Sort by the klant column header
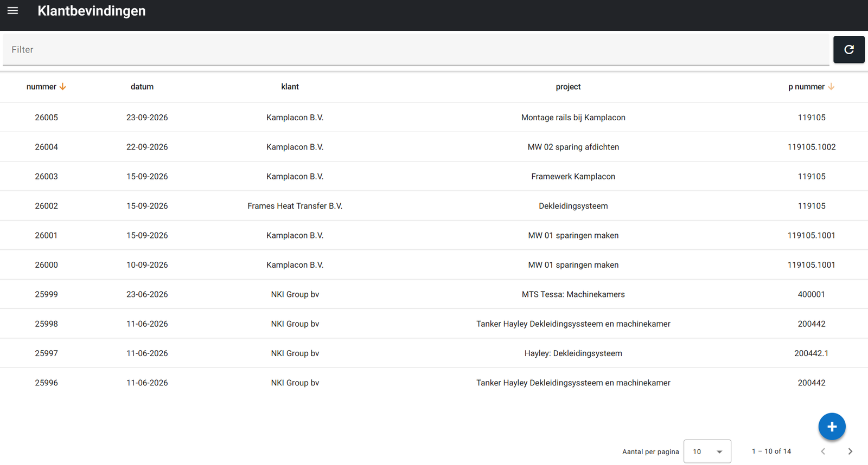 [x=290, y=87]
